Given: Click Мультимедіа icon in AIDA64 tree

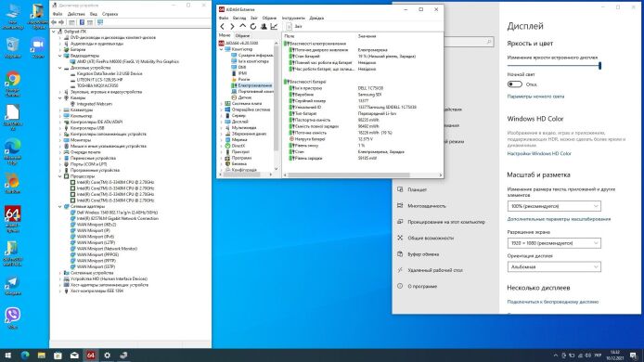Looking at the screenshot, I should click(x=227, y=128).
